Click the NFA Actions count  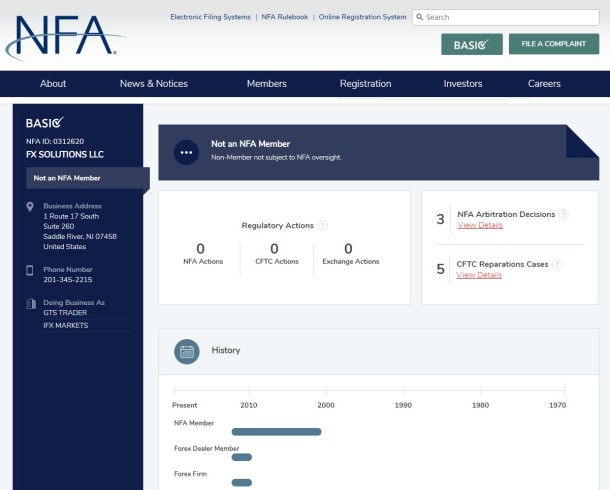click(200, 248)
